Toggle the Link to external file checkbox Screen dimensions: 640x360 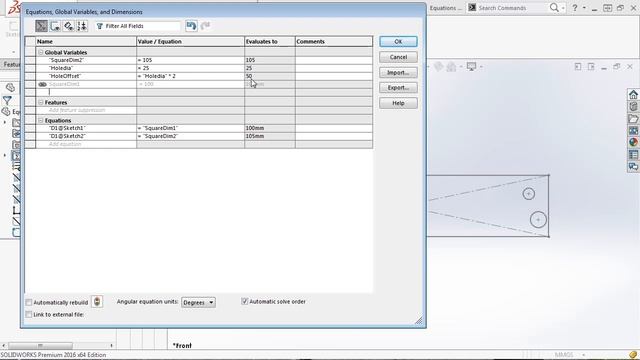coord(29,315)
